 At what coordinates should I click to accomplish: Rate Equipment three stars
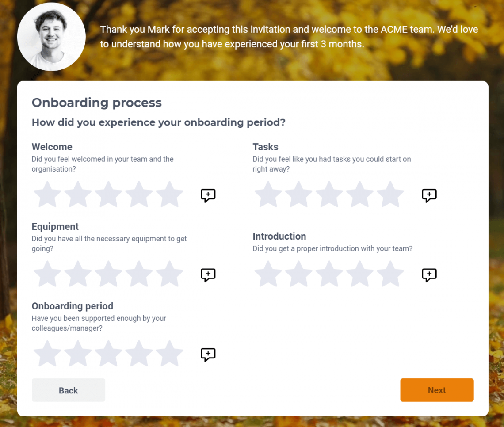[108, 274]
